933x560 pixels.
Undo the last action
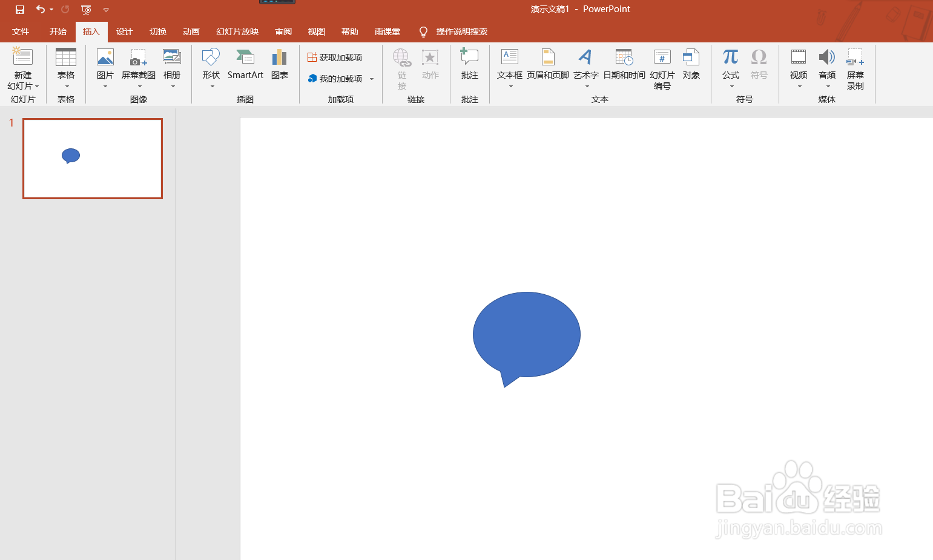click(40, 9)
